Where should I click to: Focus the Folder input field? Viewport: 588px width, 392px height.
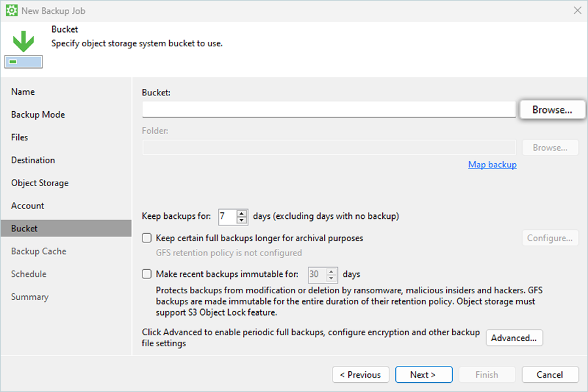(329, 148)
